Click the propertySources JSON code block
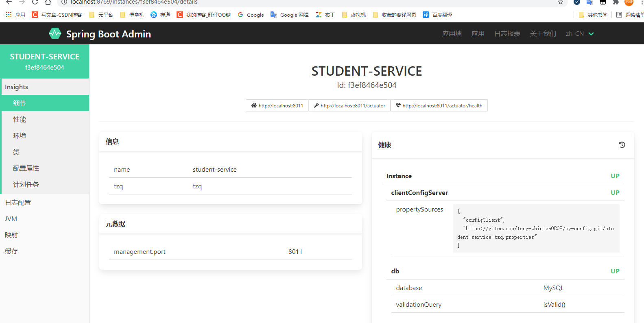 [536, 228]
